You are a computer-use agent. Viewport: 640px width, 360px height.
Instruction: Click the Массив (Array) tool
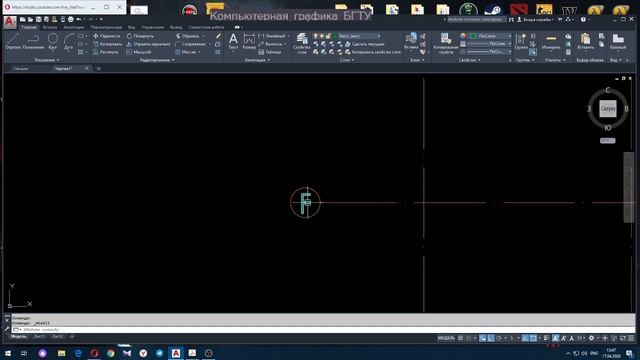click(186, 52)
